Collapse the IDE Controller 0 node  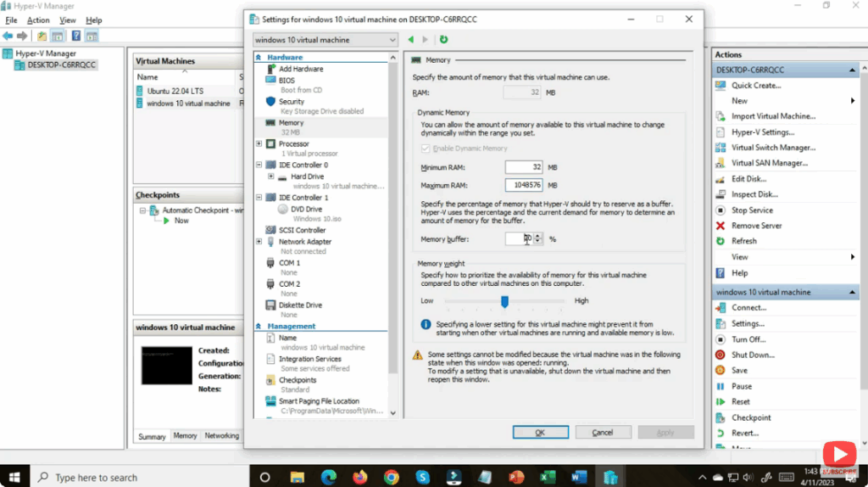click(x=259, y=165)
